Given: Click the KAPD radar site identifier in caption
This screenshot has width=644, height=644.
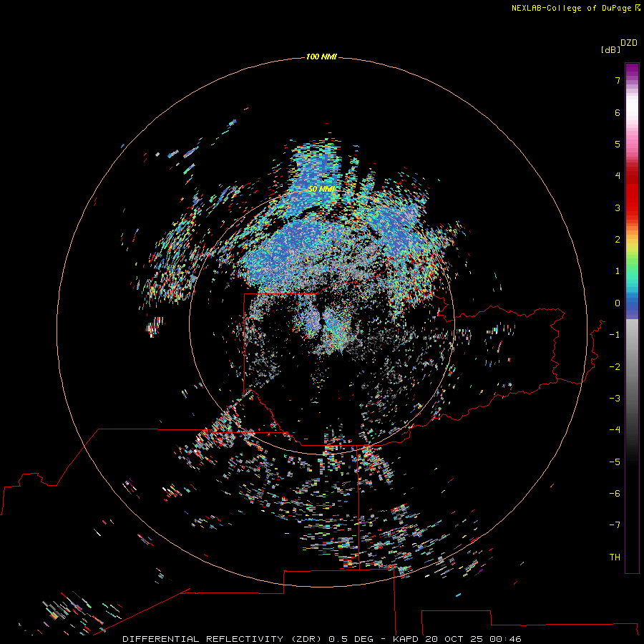Looking at the screenshot, I should (x=406, y=639).
